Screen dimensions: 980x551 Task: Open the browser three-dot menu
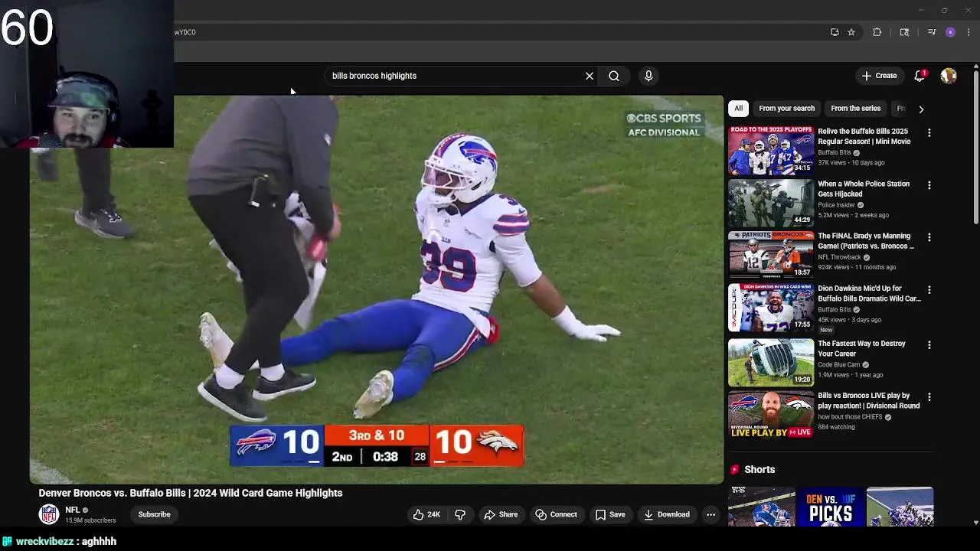coord(969,32)
